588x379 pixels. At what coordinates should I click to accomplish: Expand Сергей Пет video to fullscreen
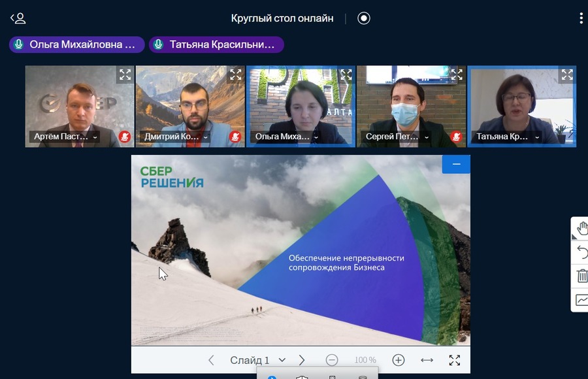457,74
